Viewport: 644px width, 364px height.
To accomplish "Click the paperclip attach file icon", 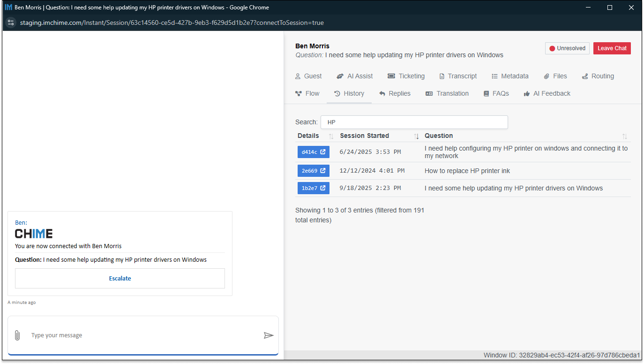I will pyautogui.click(x=17, y=335).
